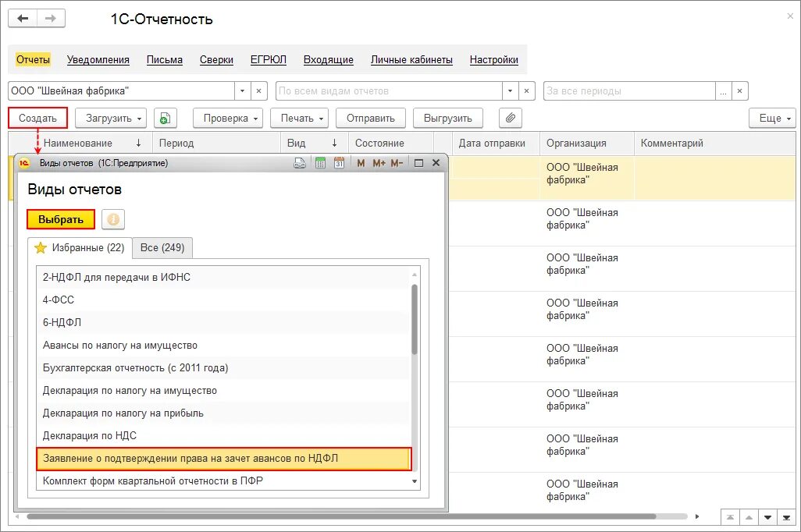The height and width of the screenshot is (532, 801).
Task: Click the organization field ООО Швейная фабрика
Action: pyautogui.click(x=122, y=91)
